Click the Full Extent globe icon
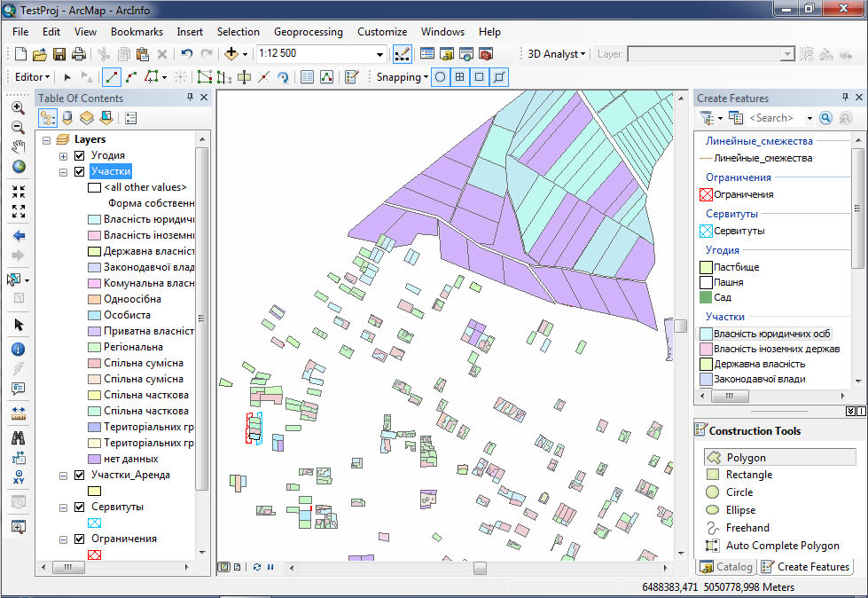This screenshot has width=868, height=598. point(18,166)
